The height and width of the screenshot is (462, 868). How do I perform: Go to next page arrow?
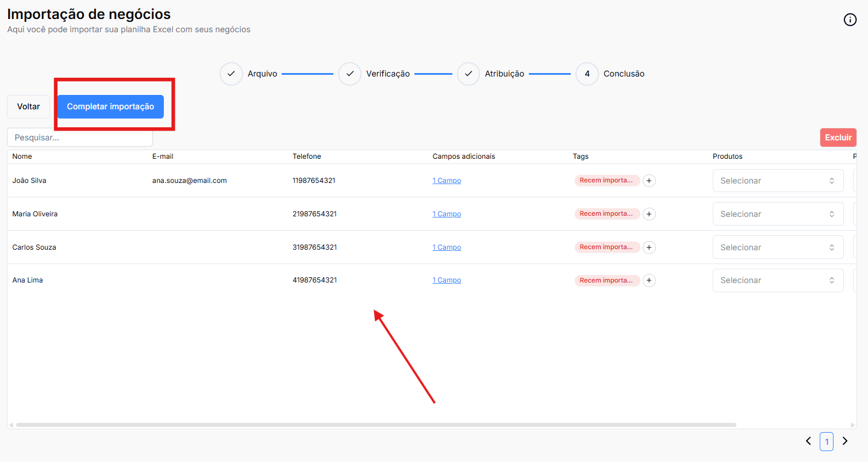pos(845,441)
